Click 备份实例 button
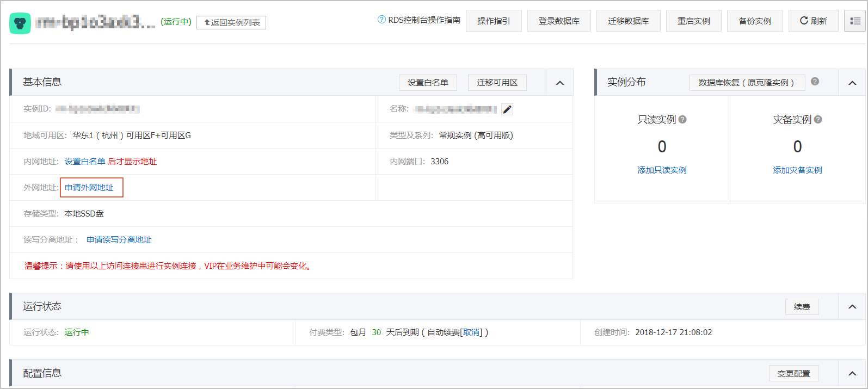This screenshot has height=389, width=868. coord(755,21)
